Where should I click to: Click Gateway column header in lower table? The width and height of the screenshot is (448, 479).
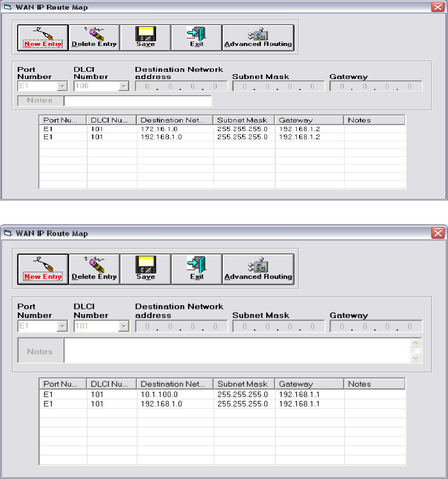310,384
